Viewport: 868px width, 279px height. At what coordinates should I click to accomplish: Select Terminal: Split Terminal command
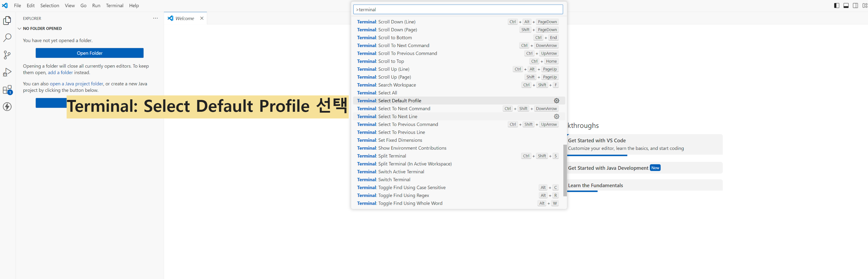point(459,156)
